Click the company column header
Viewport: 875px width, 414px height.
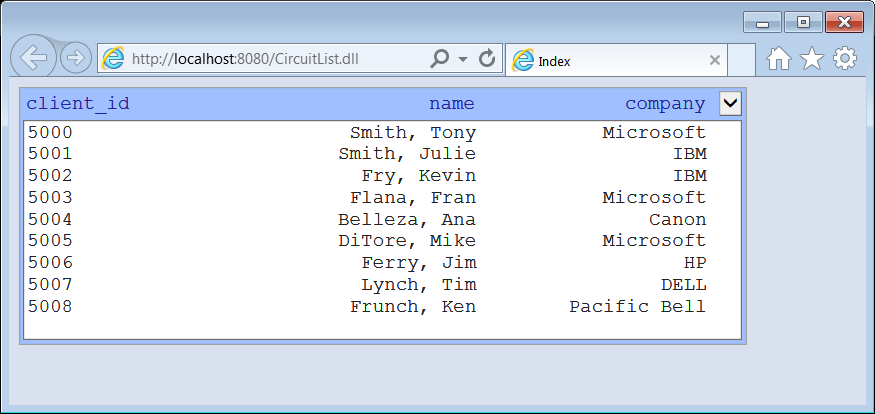coord(665,104)
